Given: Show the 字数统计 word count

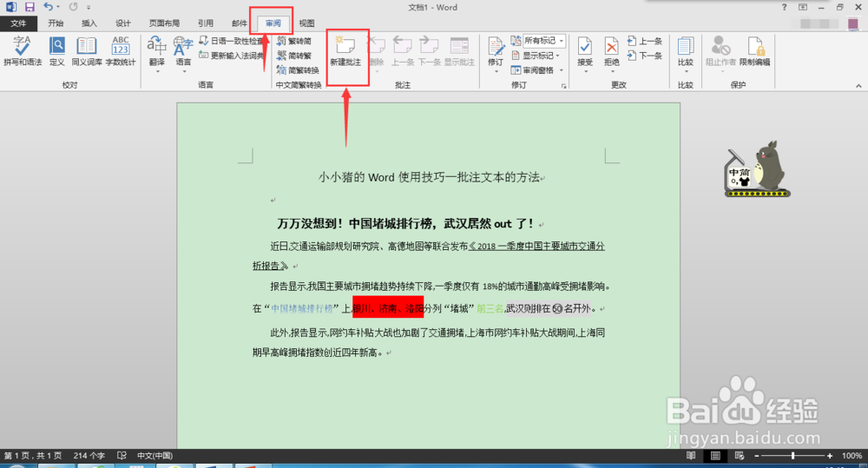Looking at the screenshot, I should [x=120, y=51].
